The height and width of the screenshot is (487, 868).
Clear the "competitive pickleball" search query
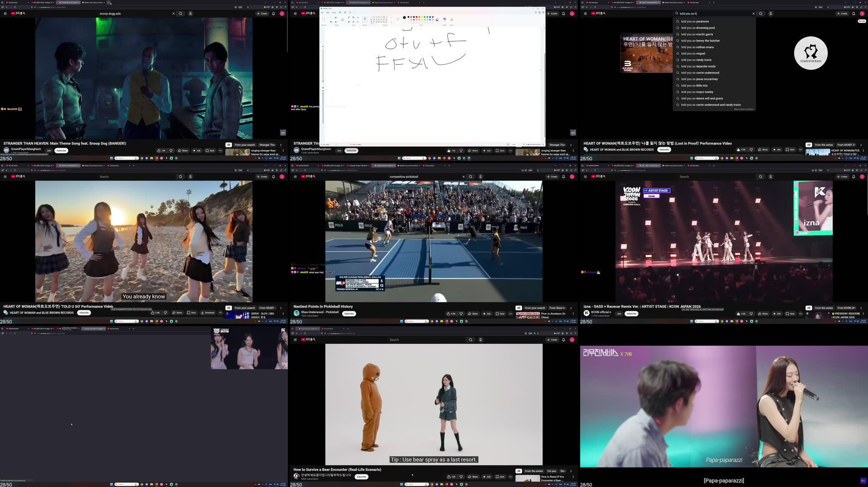(463, 177)
